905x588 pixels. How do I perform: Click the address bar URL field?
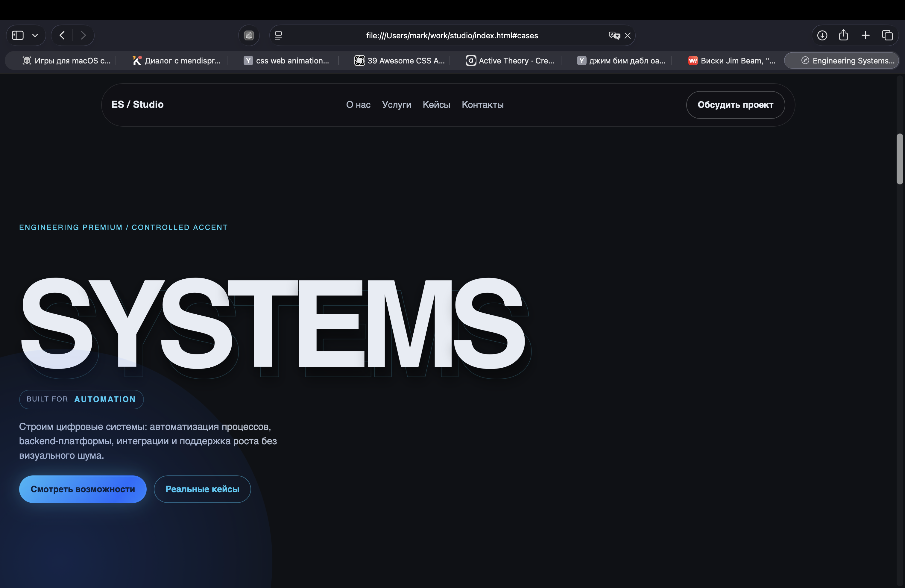click(452, 35)
